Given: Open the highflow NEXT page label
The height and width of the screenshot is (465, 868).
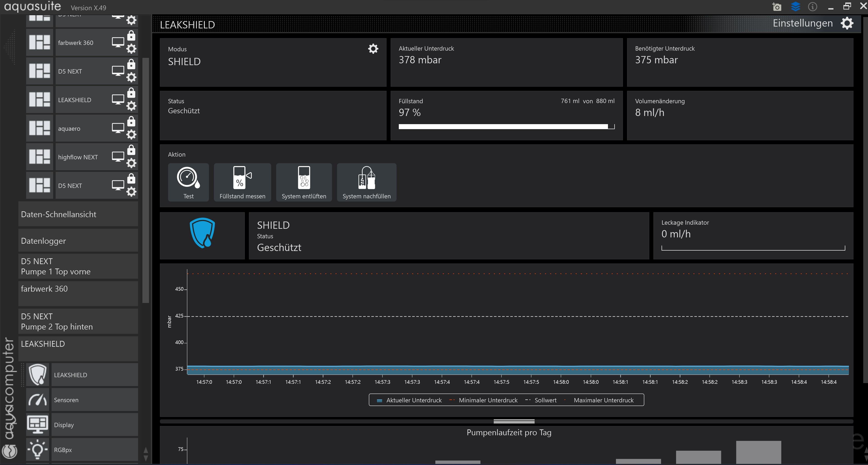Looking at the screenshot, I should tap(78, 157).
